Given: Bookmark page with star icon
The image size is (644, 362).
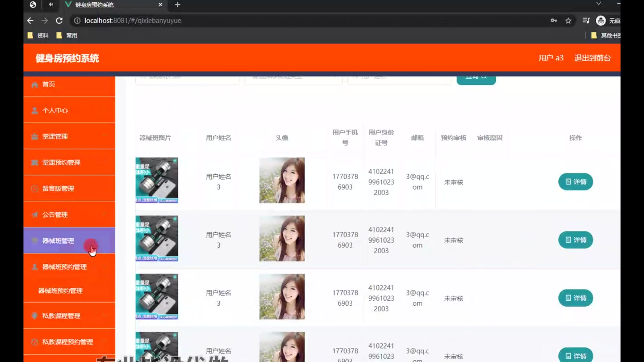Looking at the screenshot, I should click(568, 20).
